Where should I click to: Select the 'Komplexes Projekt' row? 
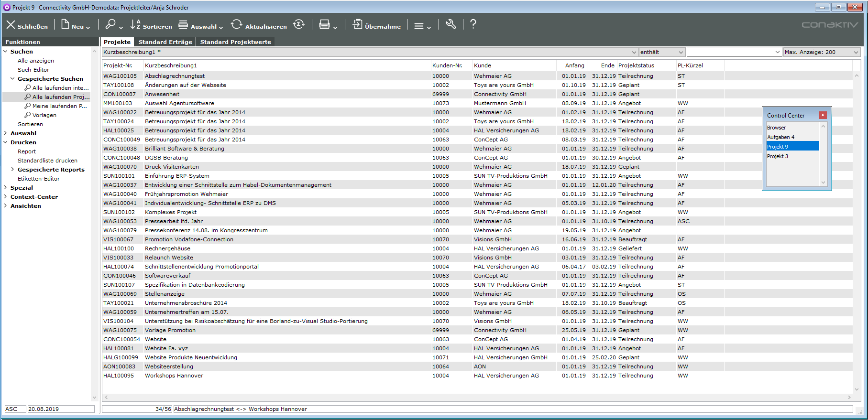pyautogui.click(x=477, y=212)
